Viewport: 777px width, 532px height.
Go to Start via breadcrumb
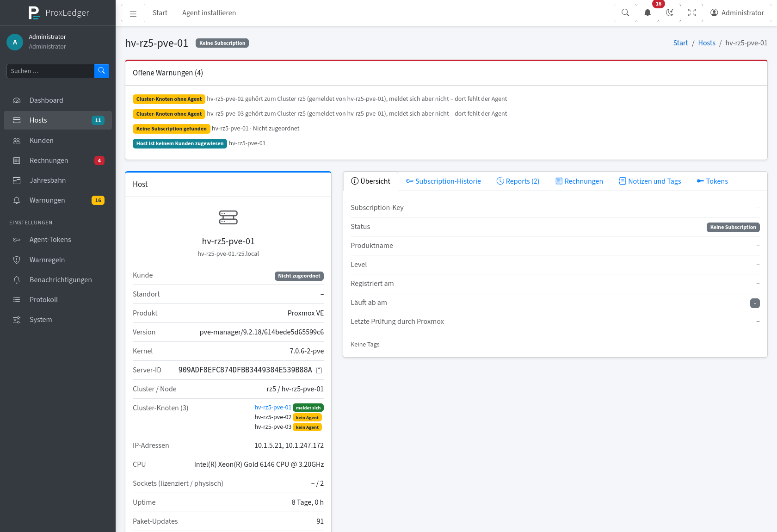pos(680,43)
